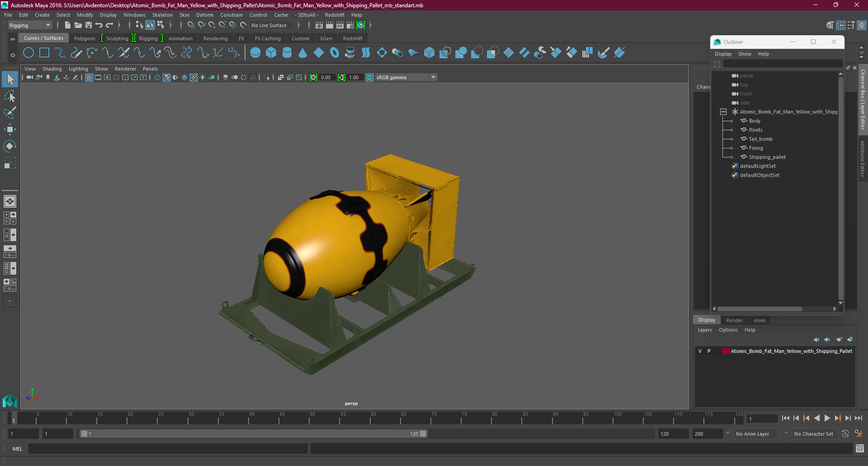
Task: Click the Save scene icon
Action: click(x=89, y=25)
